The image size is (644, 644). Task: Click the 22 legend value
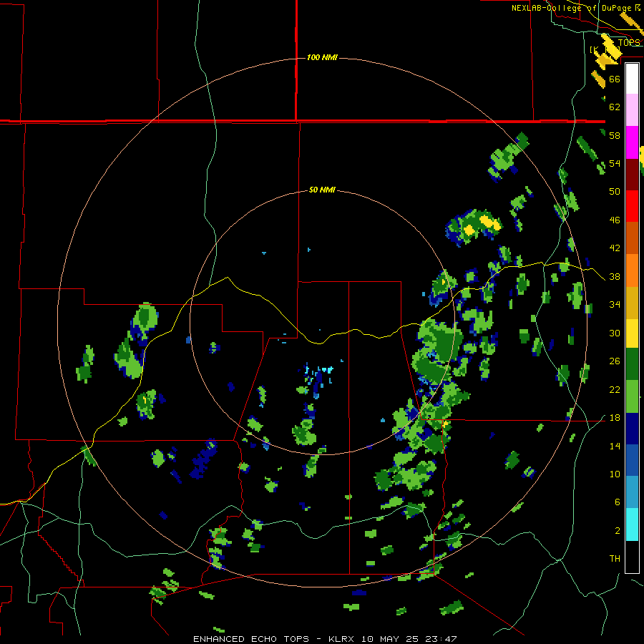(615, 390)
